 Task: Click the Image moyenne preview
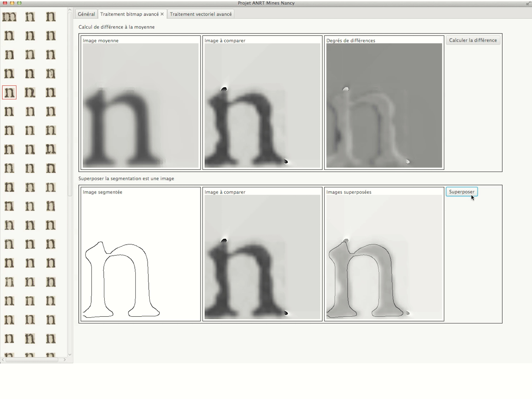pyautogui.click(x=140, y=105)
